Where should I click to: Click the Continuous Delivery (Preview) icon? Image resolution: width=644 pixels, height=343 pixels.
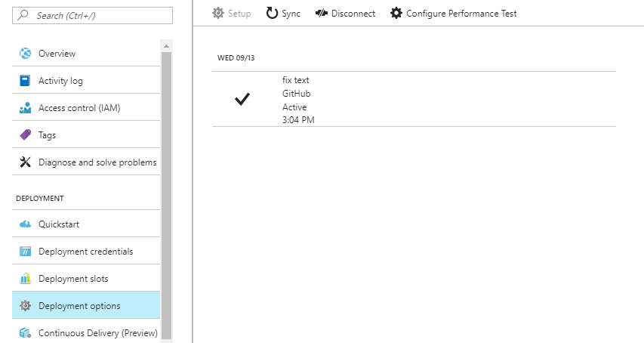point(25,333)
